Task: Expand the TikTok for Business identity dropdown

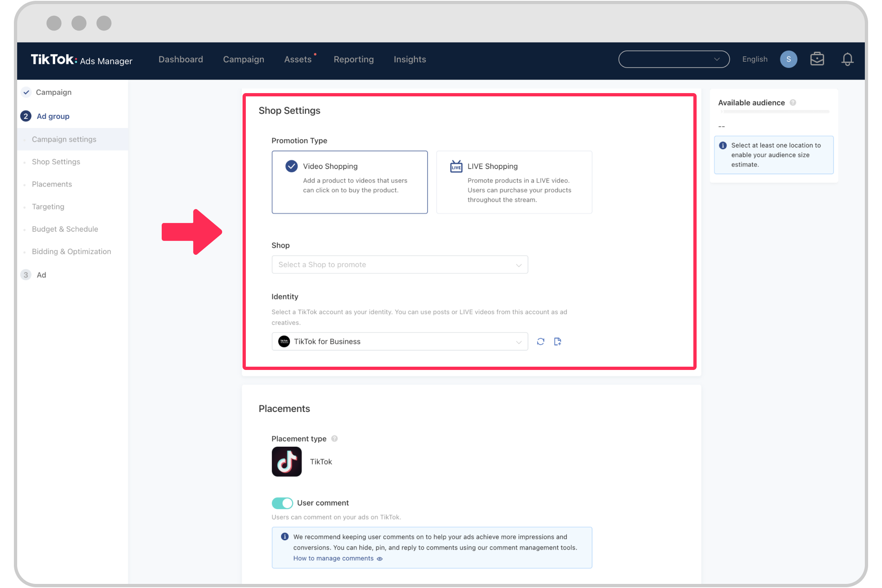Action: point(519,341)
